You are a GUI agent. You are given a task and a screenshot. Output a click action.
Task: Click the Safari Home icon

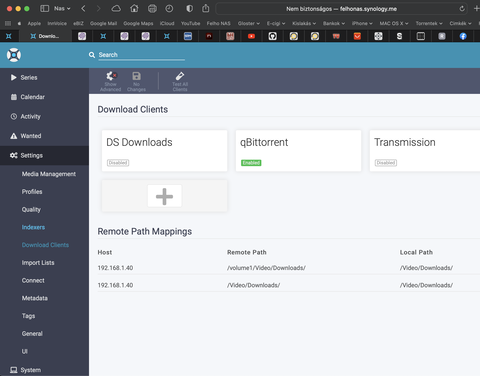tap(134, 9)
